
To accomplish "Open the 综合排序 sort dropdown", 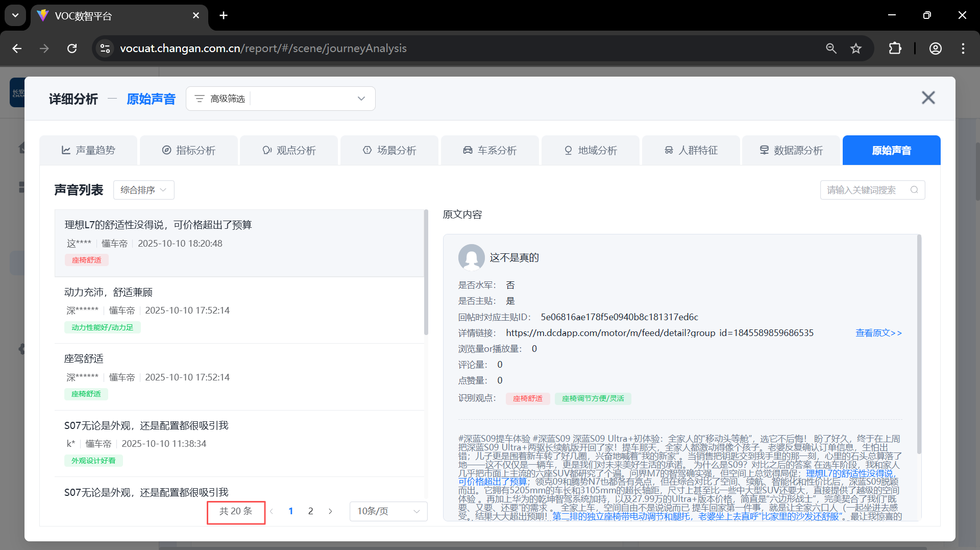I will click(143, 190).
